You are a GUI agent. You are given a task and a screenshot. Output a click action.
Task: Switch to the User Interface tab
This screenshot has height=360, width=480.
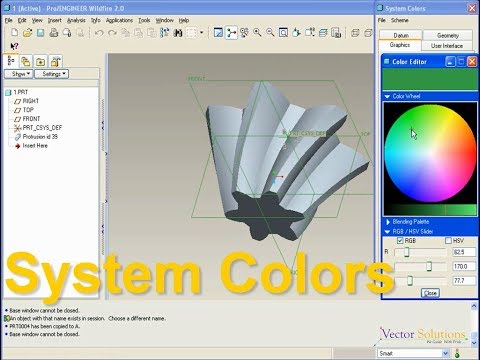click(447, 46)
